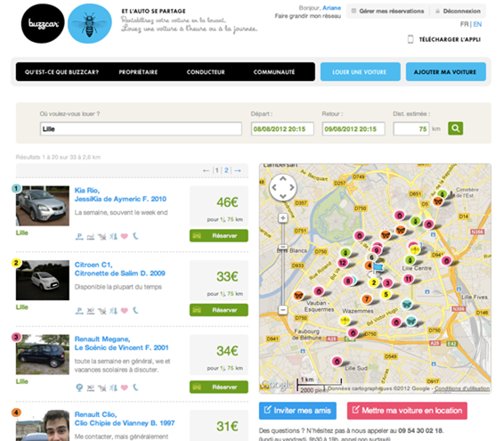Click yellow map marker number 2
The width and height of the screenshot is (504, 441).
tap(373, 282)
